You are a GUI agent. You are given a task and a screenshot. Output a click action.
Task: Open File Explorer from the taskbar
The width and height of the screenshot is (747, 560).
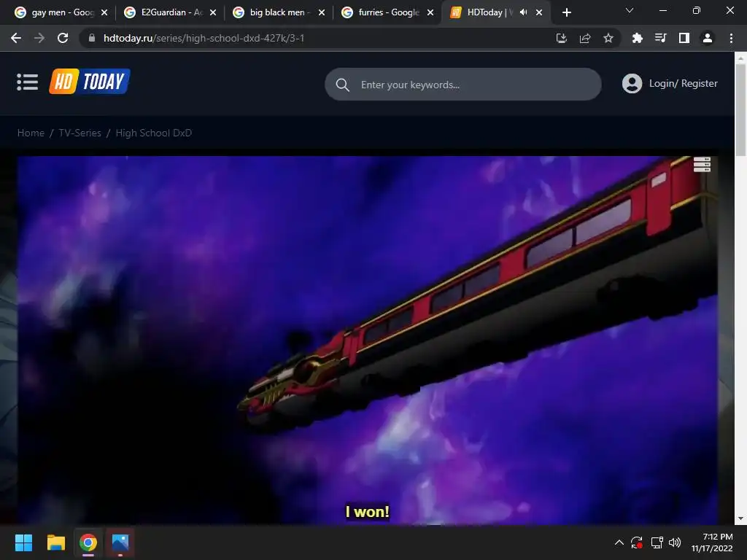point(55,542)
